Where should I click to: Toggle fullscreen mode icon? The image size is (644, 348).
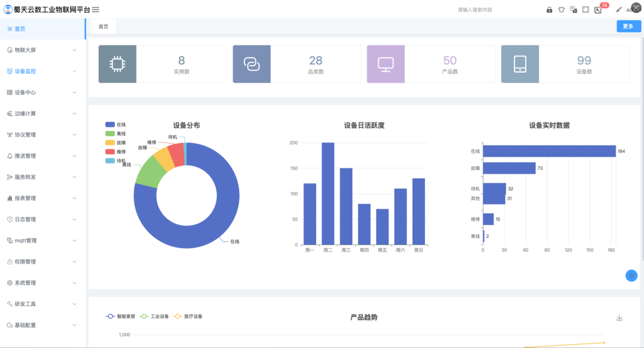coord(585,10)
